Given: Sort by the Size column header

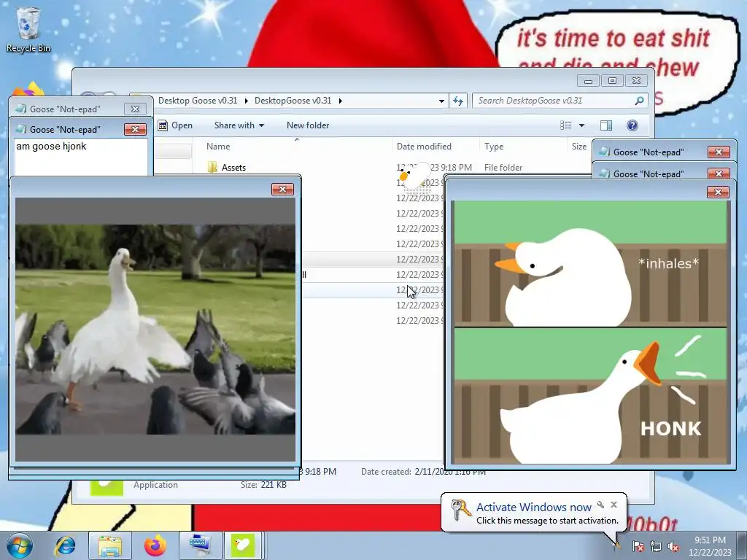Looking at the screenshot, I should click(x=578, y=146).
